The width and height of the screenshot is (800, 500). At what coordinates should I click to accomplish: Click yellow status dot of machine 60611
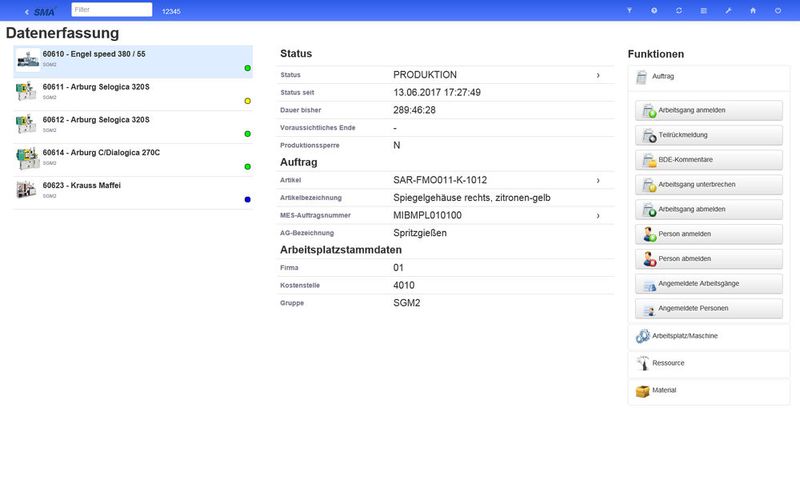247,101
